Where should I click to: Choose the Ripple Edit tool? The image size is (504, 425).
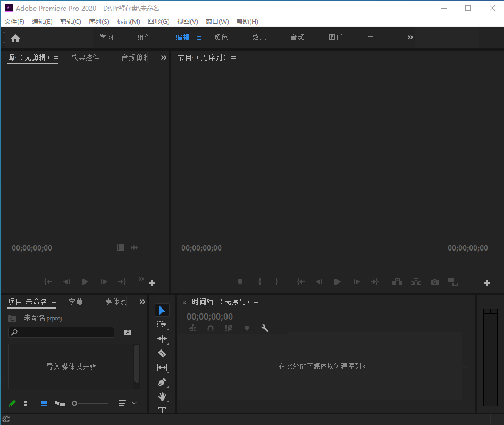[x=162, y=339]
